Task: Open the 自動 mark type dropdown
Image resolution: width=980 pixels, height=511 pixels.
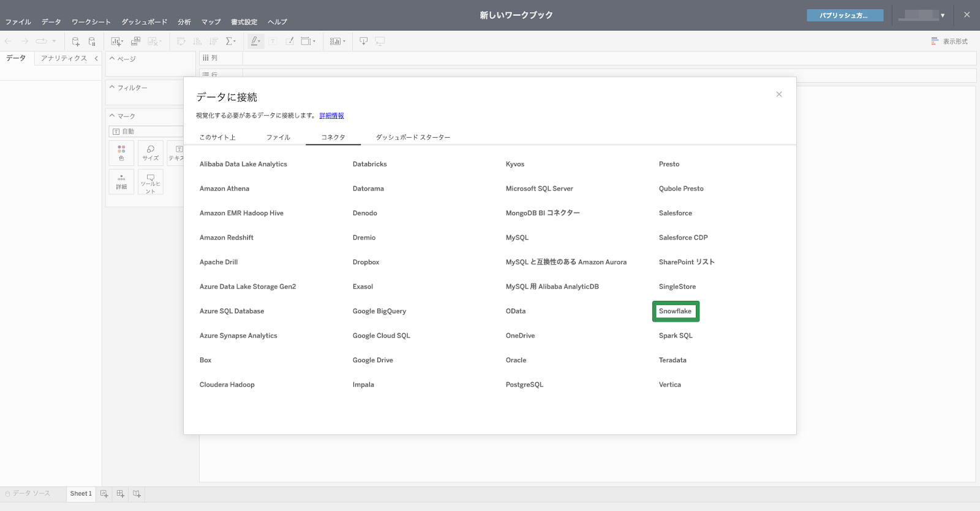Action: [146, 132]
